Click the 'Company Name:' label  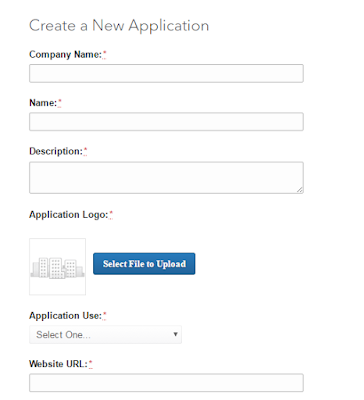pyautogui.click(x=65, y=54)
